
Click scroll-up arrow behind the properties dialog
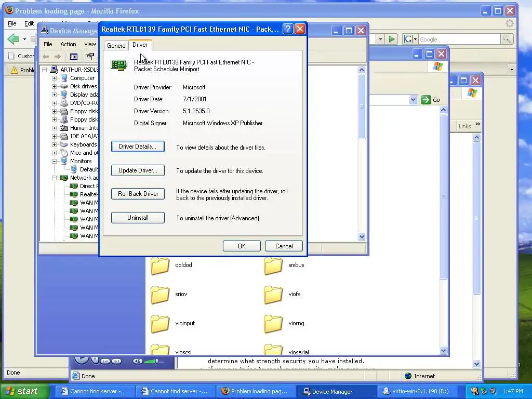point(362,70)
